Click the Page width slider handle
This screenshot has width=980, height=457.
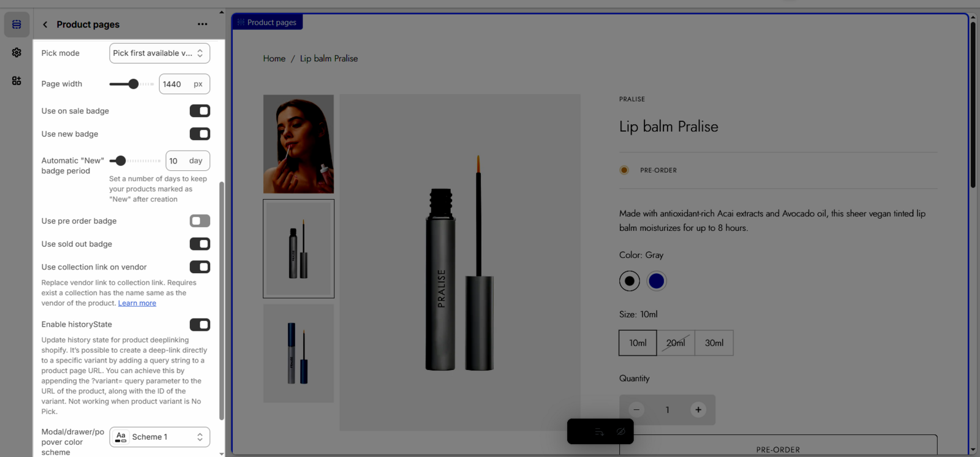tap(133, 84)
